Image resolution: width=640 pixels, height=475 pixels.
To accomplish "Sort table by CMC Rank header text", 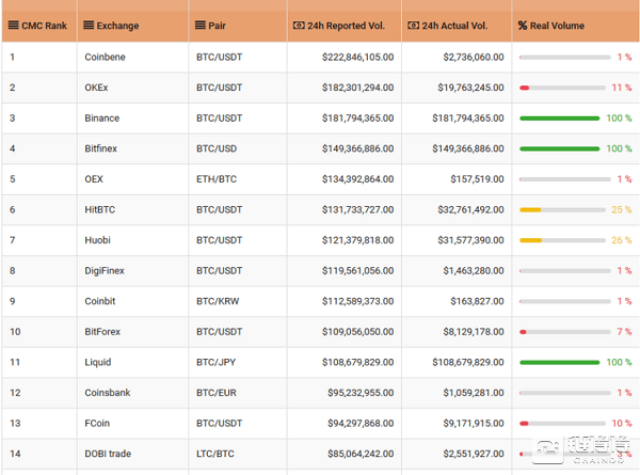I will pyautogui.click(x=45, y=25).
